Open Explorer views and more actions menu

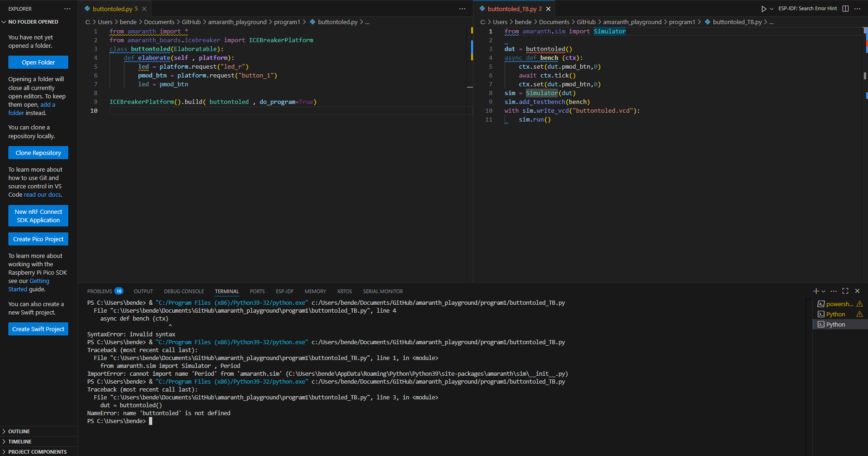67,9
